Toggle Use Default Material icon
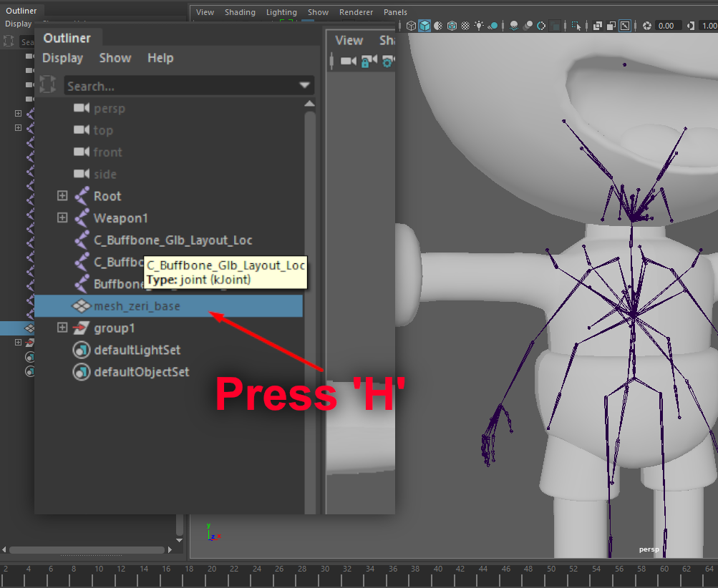This screenshot has width=718, height=588. click(x=438, y=26)
